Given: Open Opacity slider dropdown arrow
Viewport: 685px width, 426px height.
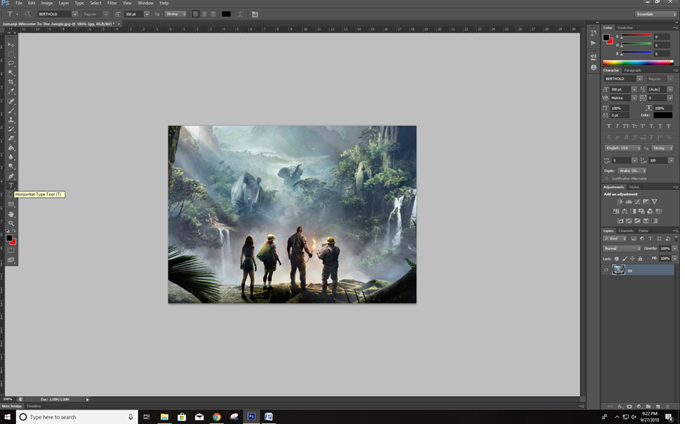Looking at the screenshot, I should (x=675, y=249).
